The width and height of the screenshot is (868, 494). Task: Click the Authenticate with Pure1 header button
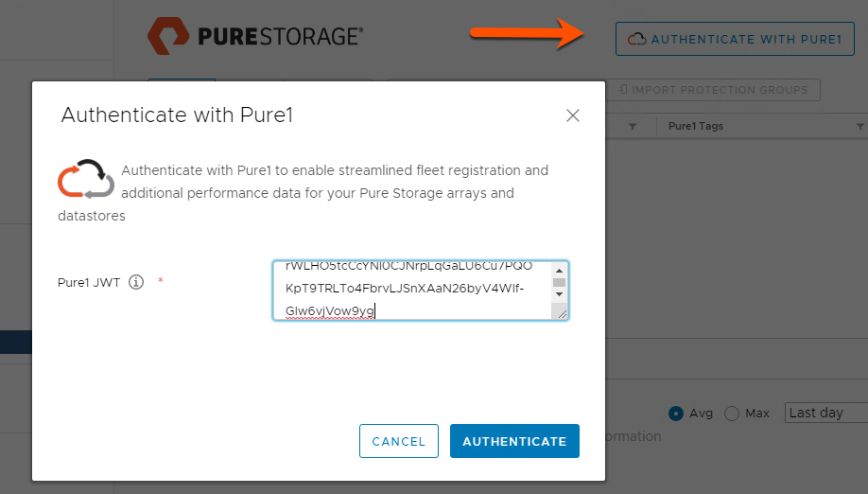pos(735,39)
